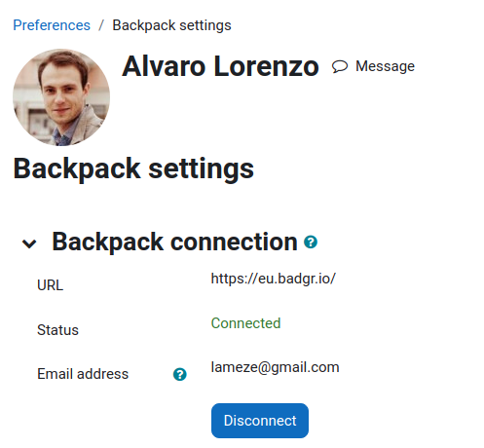The width and height of the screenshot is (484, 448).
Task: Click the Backpack connection section heading
Action: (174, 242)
